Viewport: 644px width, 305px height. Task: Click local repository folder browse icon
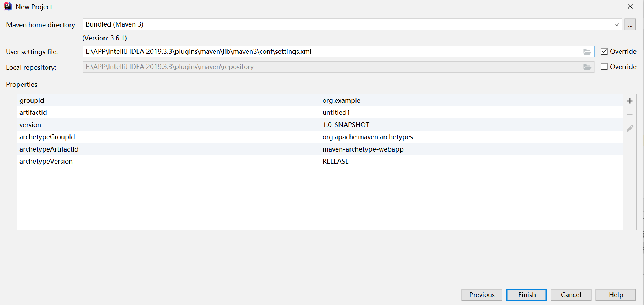coord(587,67)
